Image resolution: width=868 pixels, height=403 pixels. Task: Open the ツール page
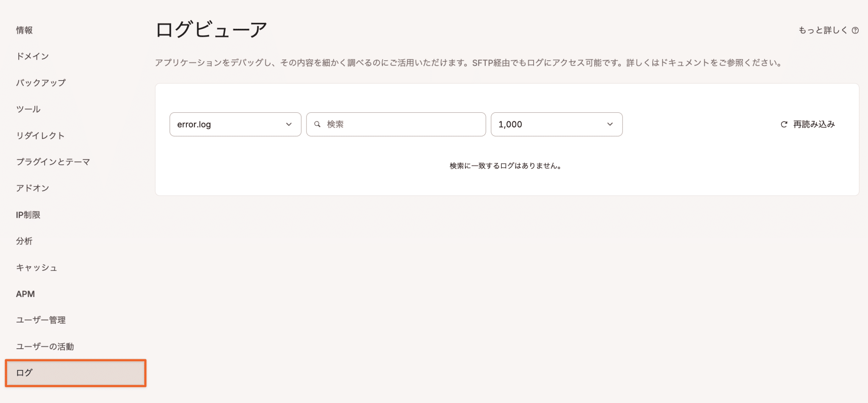(27, 109)
